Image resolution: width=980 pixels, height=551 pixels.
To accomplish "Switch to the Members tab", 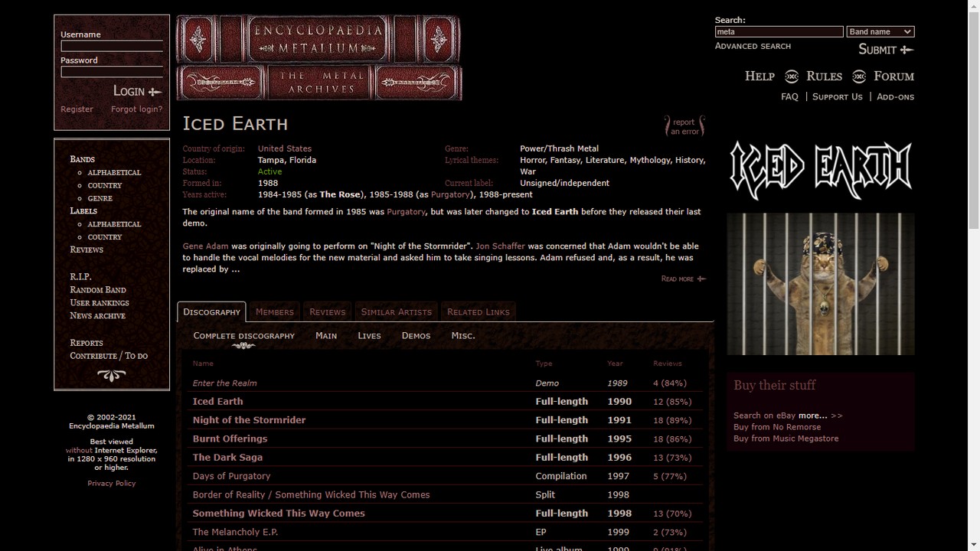I will click(275, 312).
